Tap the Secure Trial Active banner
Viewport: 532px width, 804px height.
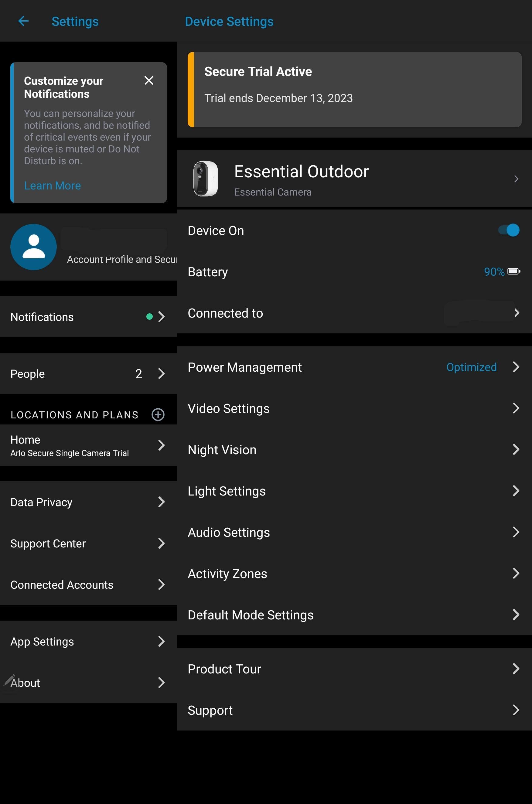point(354,90)
